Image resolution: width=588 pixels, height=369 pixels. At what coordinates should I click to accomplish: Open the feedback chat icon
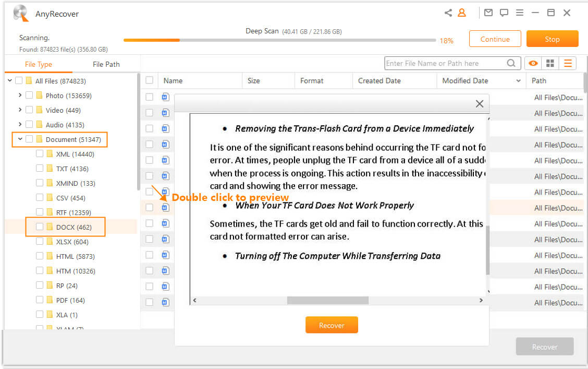(x=504, y=13)
